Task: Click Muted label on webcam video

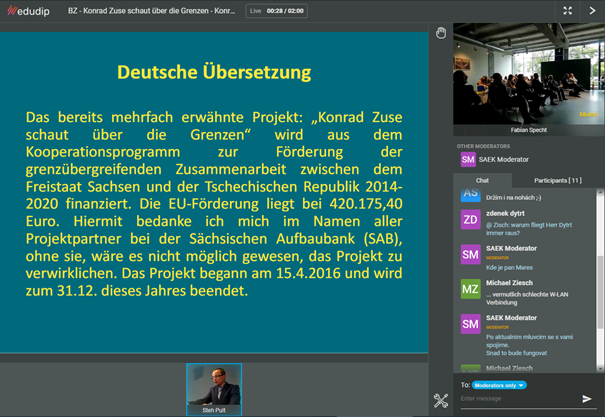Action: tap(588, 115)
